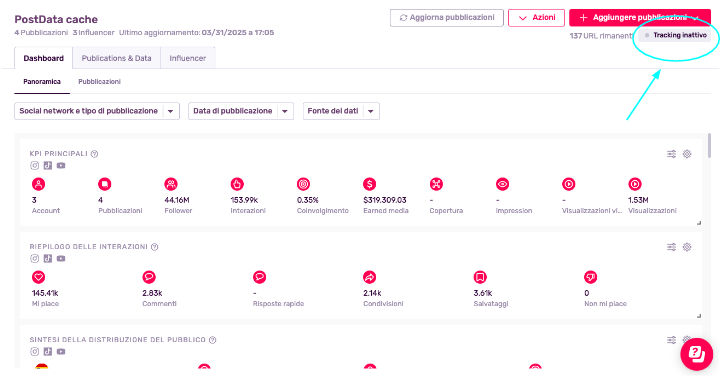The image size is (726, 384).
Task: Click the 2.83k Commenti value
Action: click(152, 293)
